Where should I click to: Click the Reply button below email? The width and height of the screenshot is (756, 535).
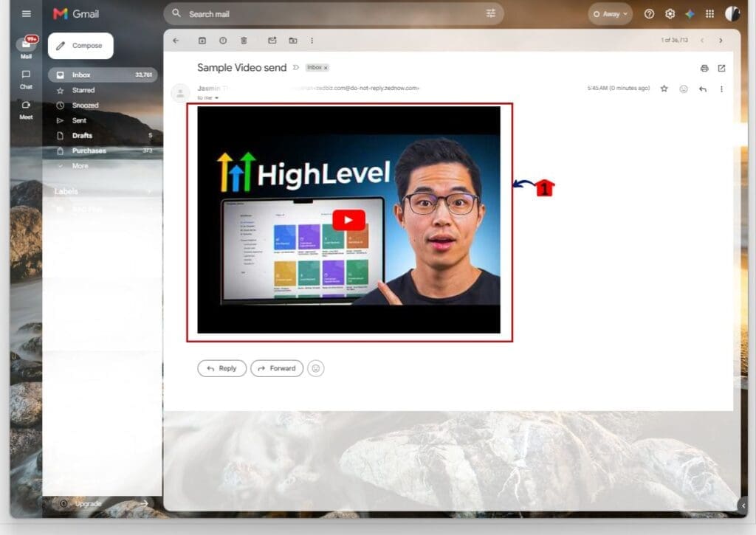[x=221, y=368]
